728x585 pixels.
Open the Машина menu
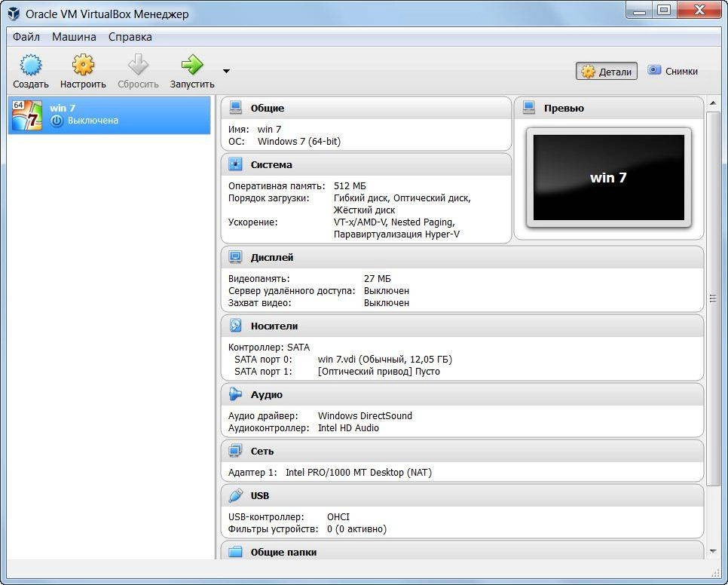click(74, 37)
